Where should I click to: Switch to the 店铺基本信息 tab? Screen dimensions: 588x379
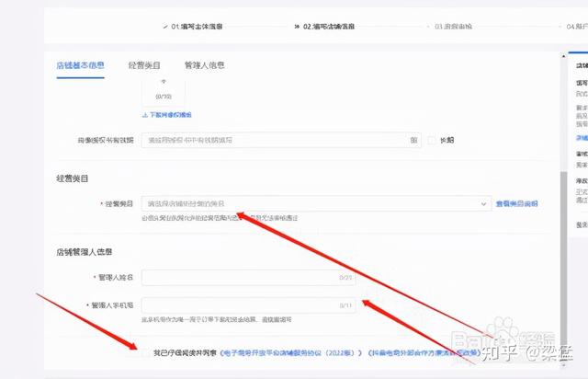(x=80, y=66)
